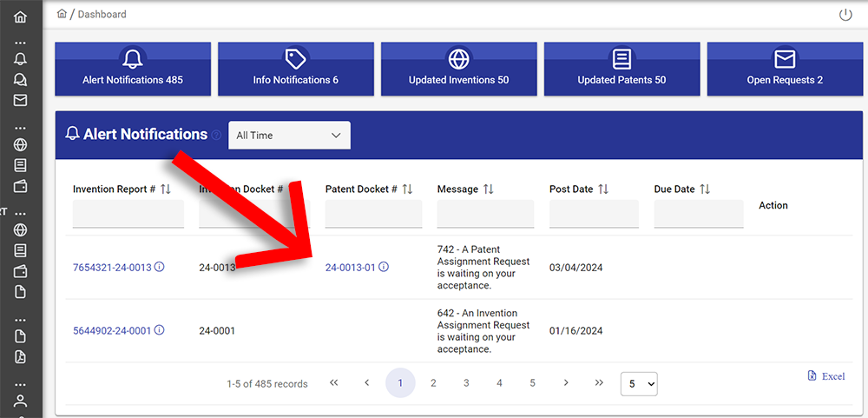Open the rows-per-page dropdown showing 5

(x=640, y=383)
